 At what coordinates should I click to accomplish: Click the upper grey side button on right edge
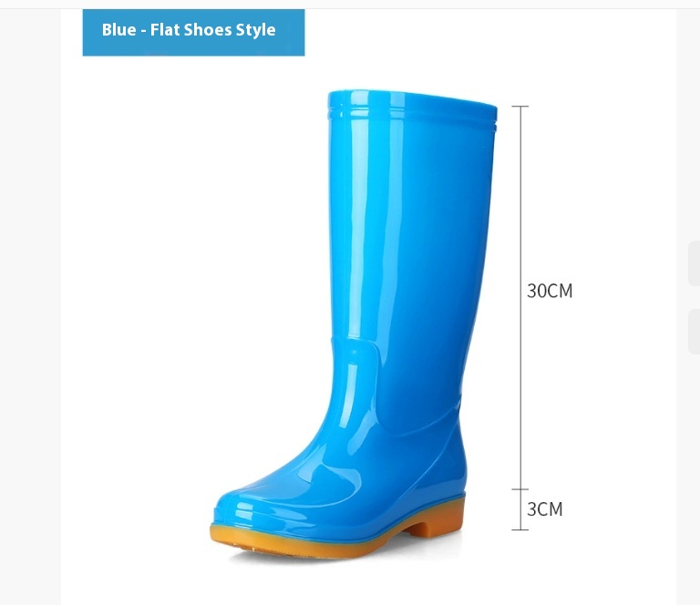pos(695,263)
